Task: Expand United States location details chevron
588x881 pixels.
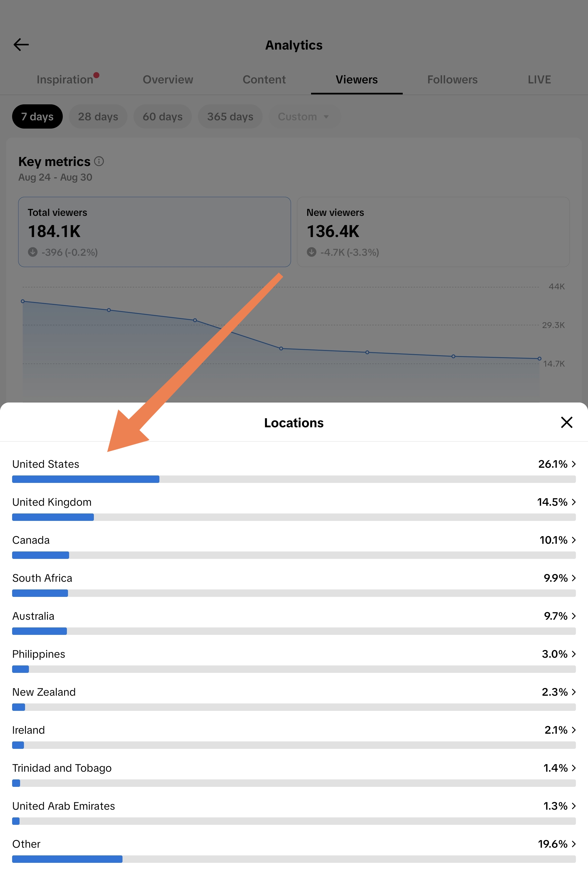Action: [574, 464]
